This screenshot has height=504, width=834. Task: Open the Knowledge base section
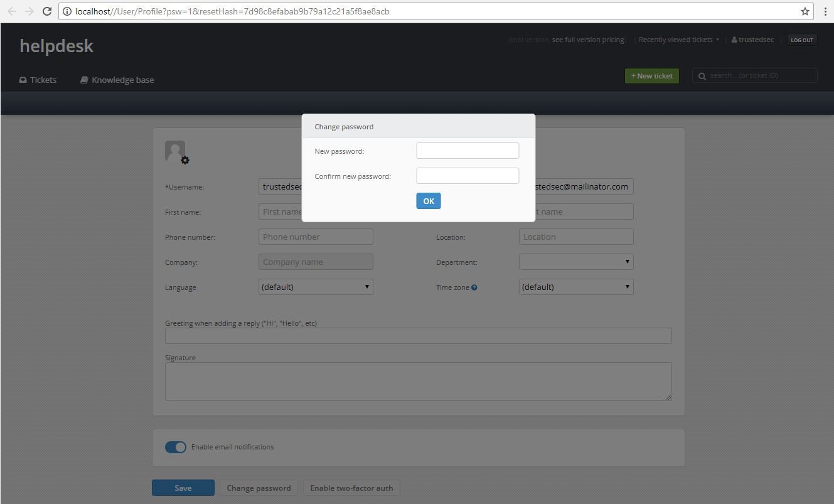pyautogui.click(x=117, y=79)
